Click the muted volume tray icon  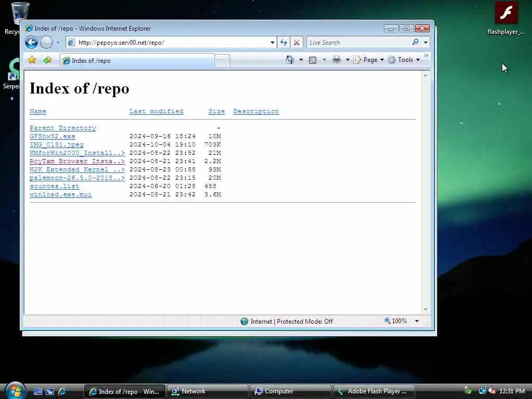click(x=493, y=391)
